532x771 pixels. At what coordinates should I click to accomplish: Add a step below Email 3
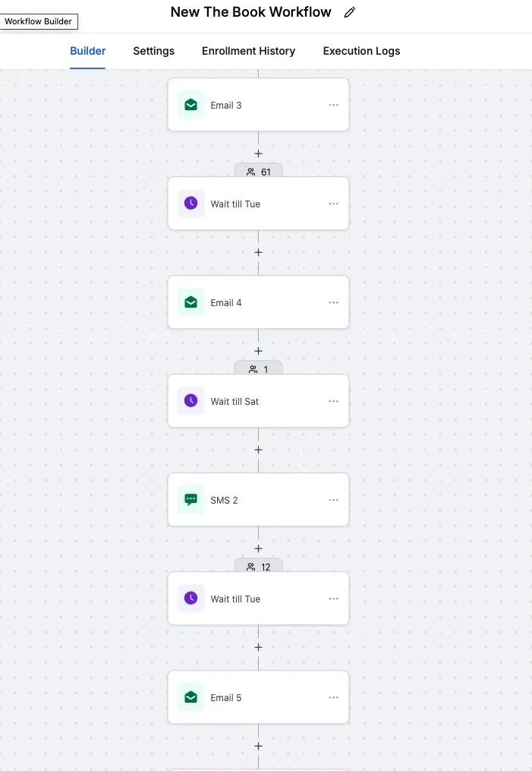[258, 153]
